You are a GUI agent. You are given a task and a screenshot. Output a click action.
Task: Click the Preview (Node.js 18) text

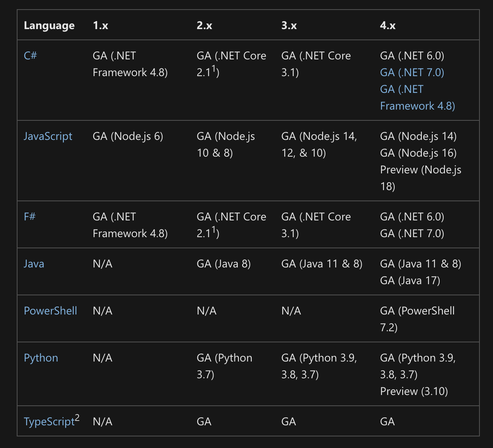tap(421, 178)
